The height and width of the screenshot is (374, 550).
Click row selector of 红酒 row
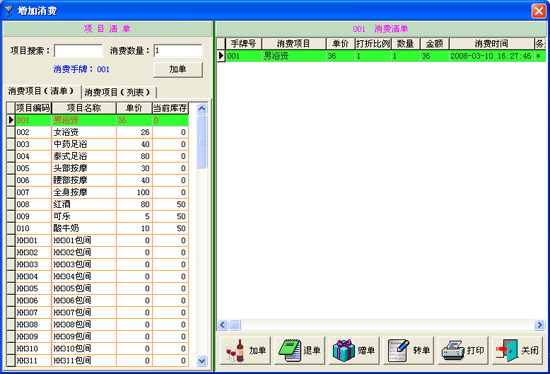11,204
